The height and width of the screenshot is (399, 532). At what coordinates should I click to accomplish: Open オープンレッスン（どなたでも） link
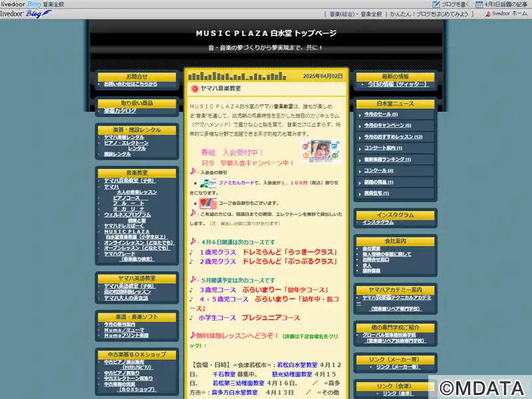138,248
